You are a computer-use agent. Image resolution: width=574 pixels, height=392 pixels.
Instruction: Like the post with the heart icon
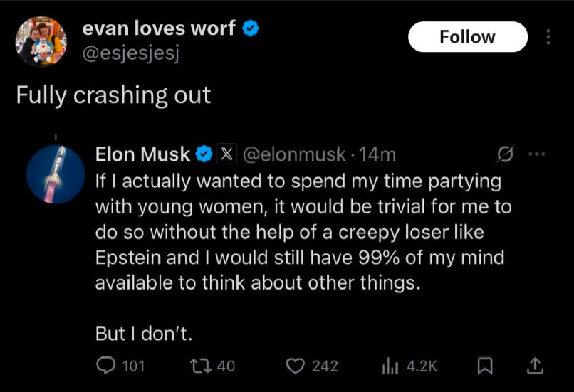pos(295,366)
